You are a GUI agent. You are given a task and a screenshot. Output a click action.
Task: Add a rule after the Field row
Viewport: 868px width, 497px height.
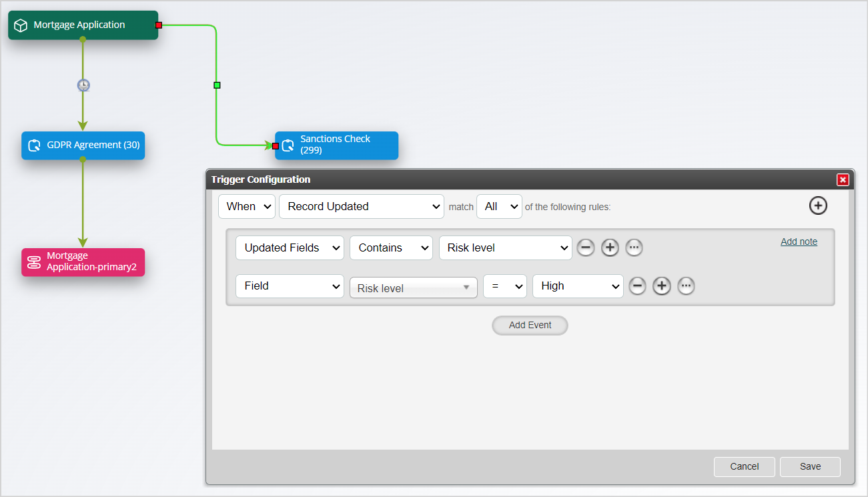tap(662, 286)
